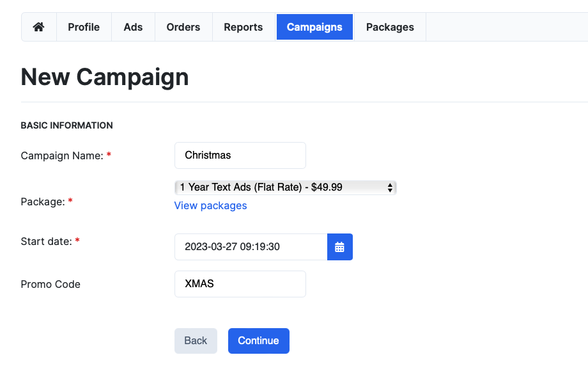The width and height of the screenshot is (588, 371).
Task: Select the Reports tab
Action: coord(244,27)
